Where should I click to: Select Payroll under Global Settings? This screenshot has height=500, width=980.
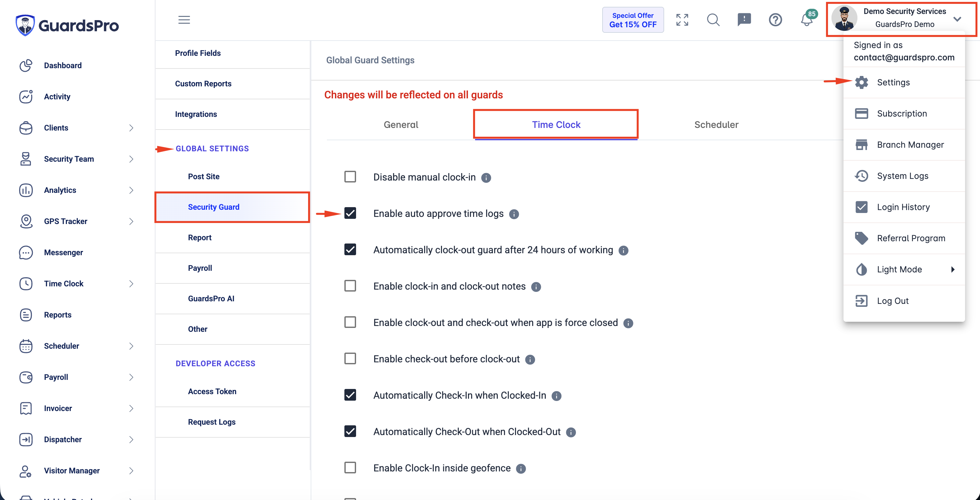point(200,268)
